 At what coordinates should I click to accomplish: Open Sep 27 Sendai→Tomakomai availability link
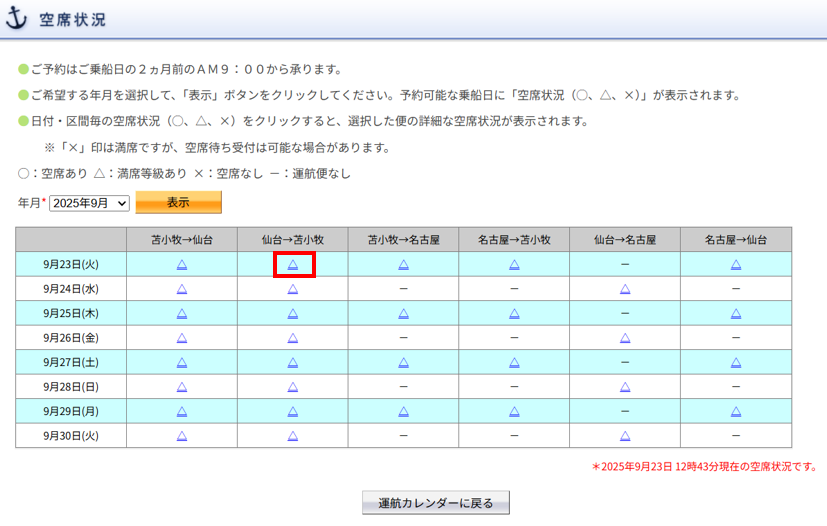point(292,362)
